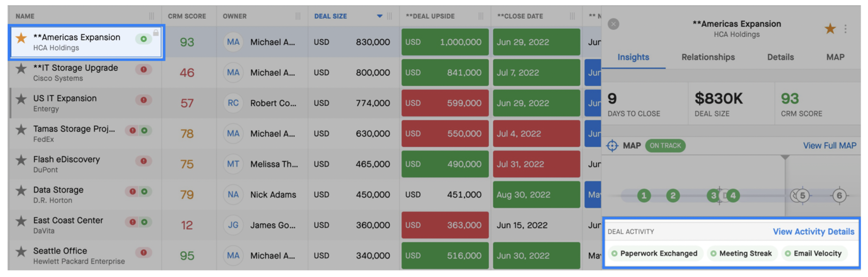Click the Name column resize handle

152,16
